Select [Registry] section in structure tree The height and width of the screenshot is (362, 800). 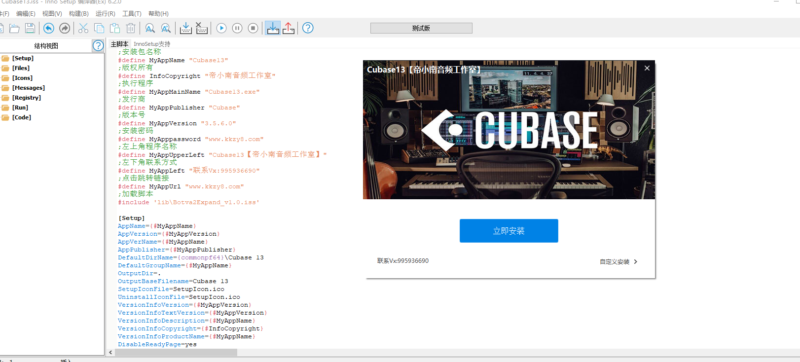click(27, 97)
